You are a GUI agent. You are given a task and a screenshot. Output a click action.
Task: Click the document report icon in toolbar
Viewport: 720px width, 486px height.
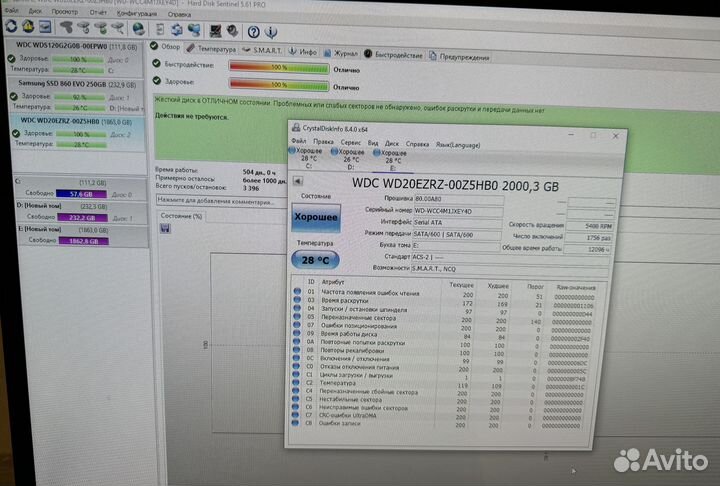(x=160, y=30)
